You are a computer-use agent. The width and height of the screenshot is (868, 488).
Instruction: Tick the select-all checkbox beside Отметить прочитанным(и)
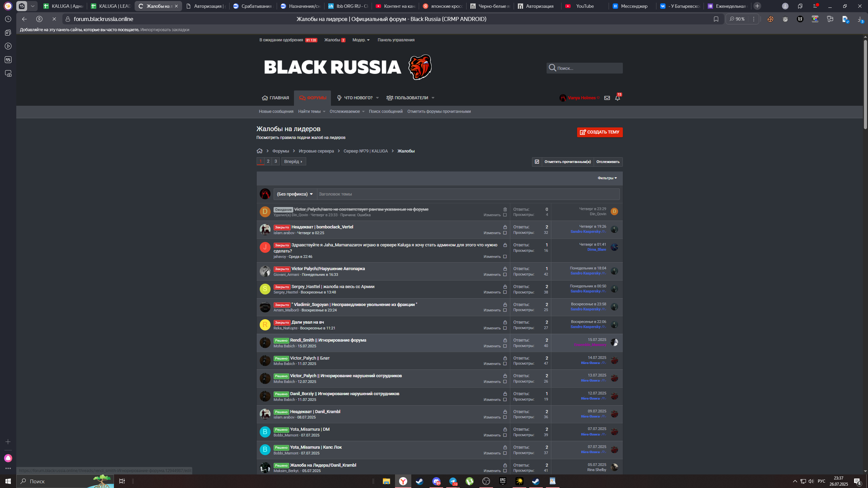[537, 162]
